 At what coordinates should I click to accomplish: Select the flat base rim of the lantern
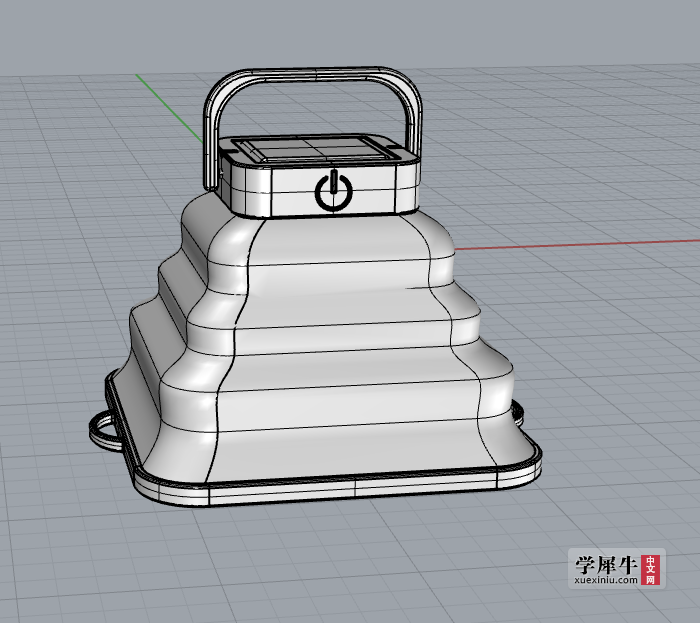pos(357,486)
